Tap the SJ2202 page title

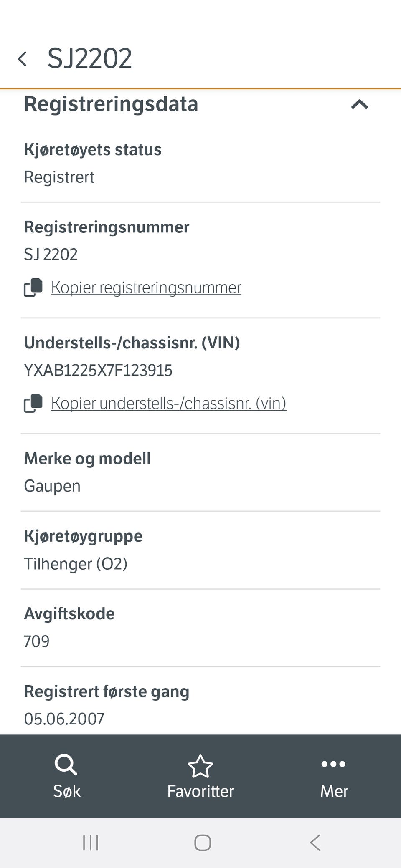pyautogui.click(x=90, y=58)
